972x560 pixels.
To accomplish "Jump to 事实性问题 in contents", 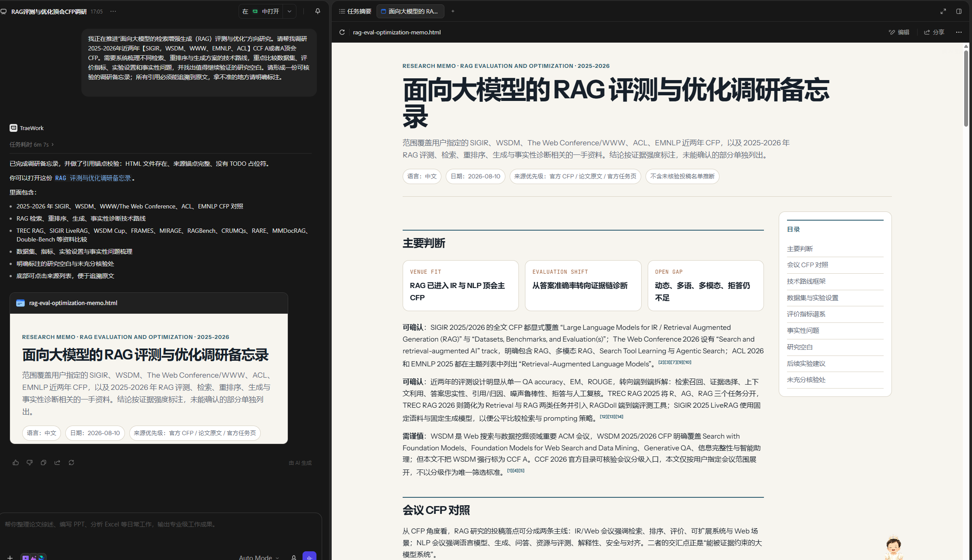I will point(803,331).
